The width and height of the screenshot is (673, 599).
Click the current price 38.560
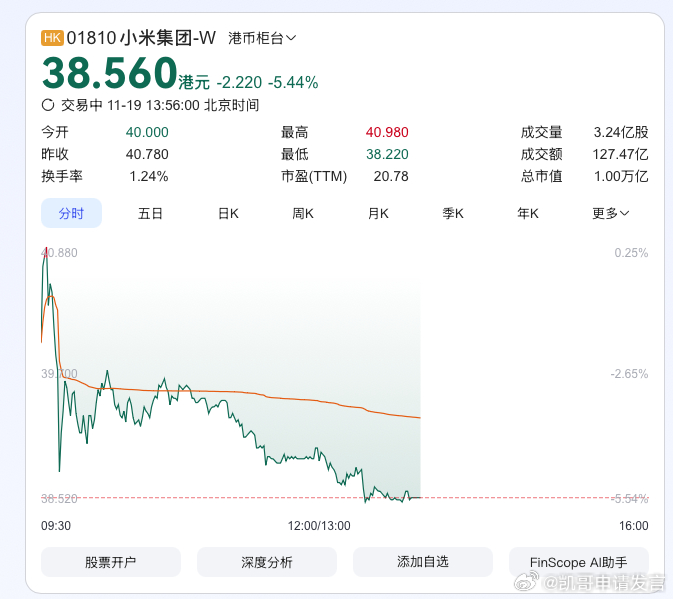(110, 73)
